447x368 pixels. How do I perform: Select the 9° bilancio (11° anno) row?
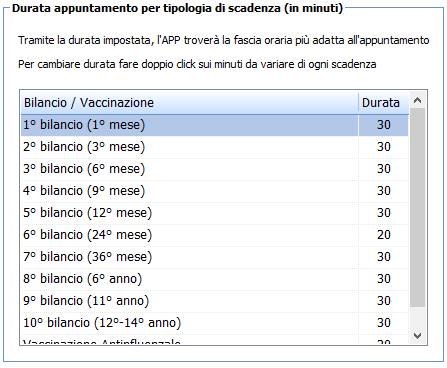click(x=215, y=301)
